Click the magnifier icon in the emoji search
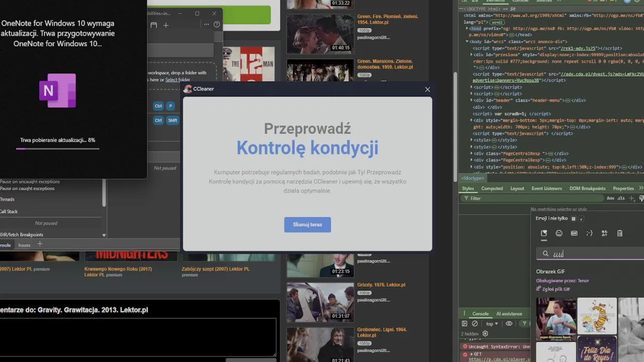The image size is (644, 362). point(545,254)
